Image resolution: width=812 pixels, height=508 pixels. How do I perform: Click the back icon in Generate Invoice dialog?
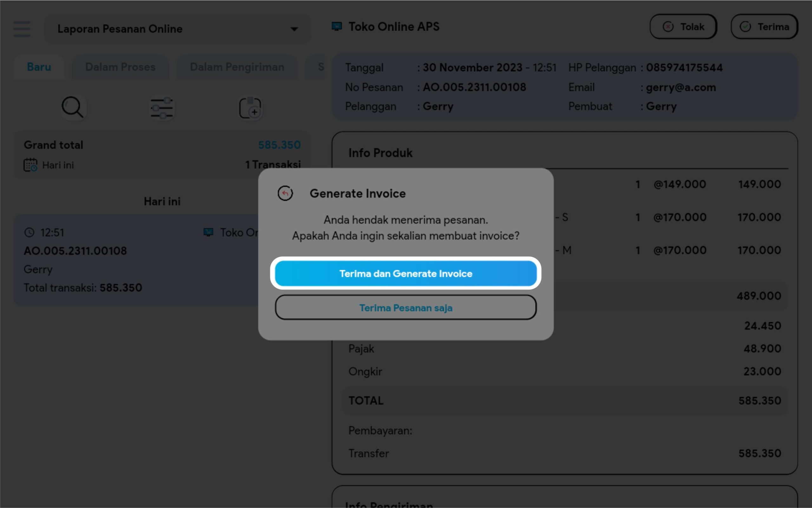(x=285, y=194)
